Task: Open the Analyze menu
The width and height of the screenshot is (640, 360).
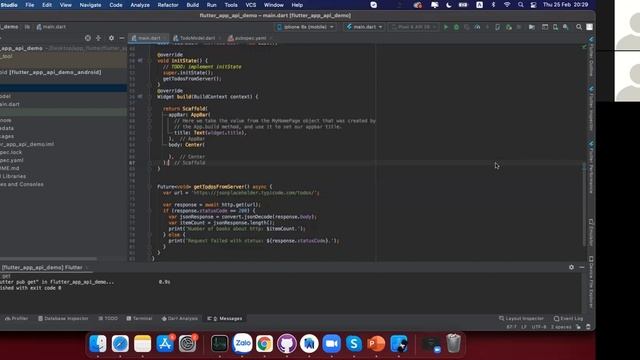Action: click(140, 5)
